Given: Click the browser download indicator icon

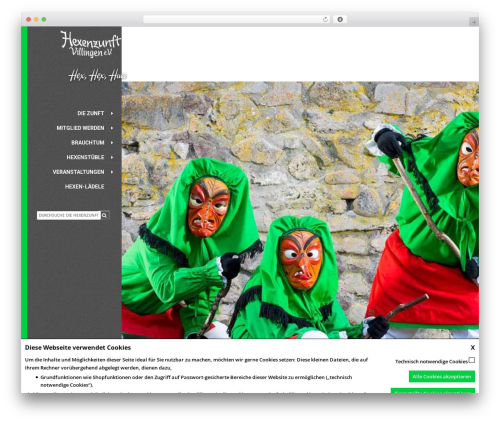Looking at the screenshot, I should 340,20.
